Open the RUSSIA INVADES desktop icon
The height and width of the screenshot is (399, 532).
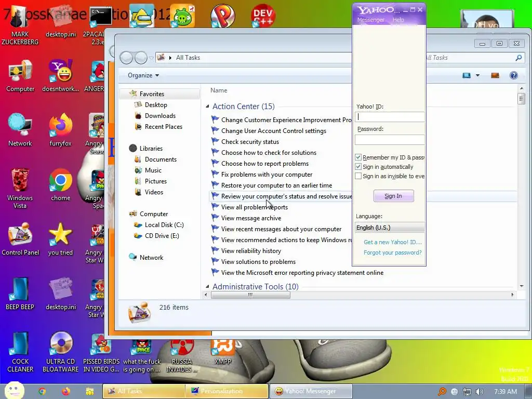(x=181, y=356)
